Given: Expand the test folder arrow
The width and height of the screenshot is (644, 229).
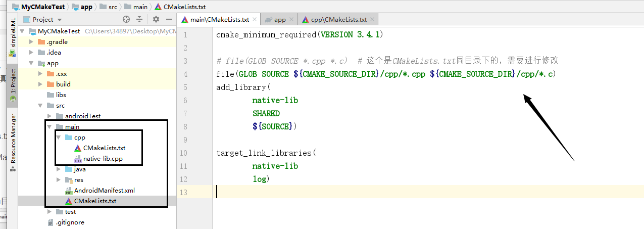Looking at the screenshot, I should coord(50,212).
